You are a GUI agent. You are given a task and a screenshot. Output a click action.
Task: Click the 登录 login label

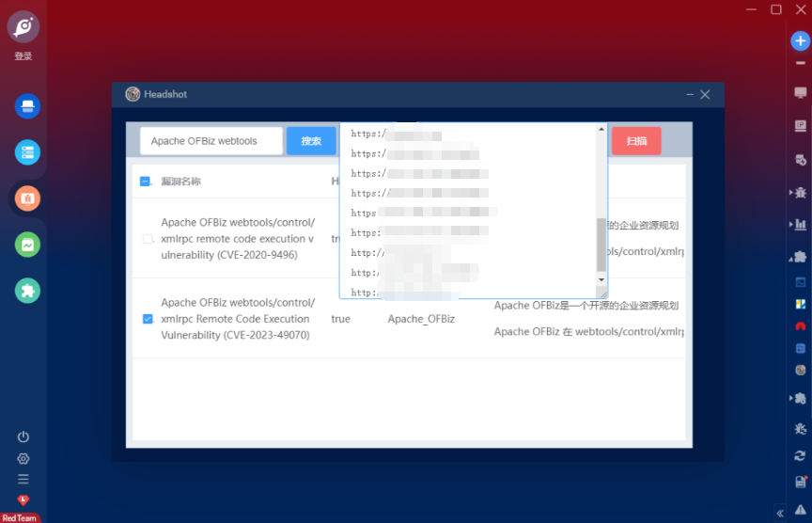pyautogui.click(x=23, y=56)
